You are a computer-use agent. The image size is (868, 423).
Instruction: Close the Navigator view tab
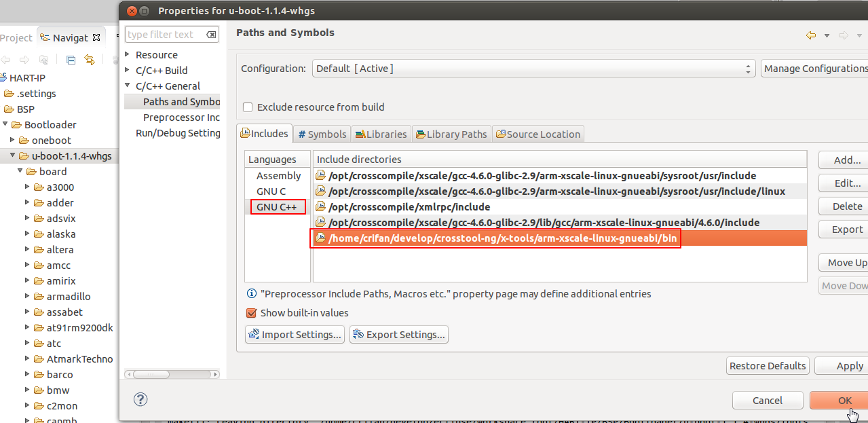96,37
